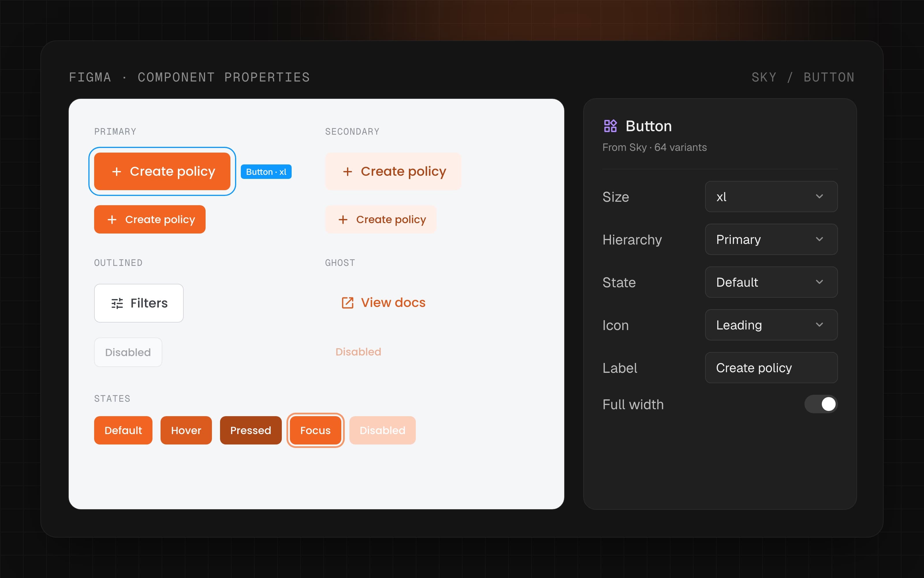Click the plus icon in smaller secondary Create policy
The width and height of the screenshot is (924, 578).
click(x=343, y=219)
